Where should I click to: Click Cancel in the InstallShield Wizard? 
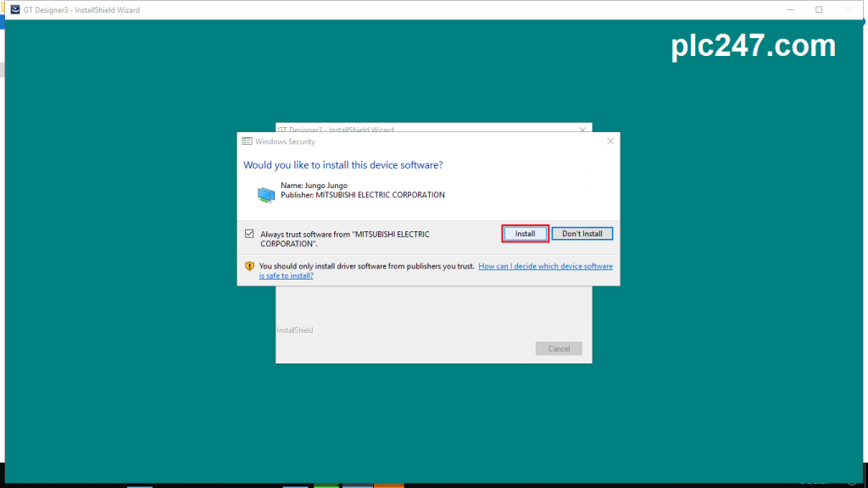(559, 348)
